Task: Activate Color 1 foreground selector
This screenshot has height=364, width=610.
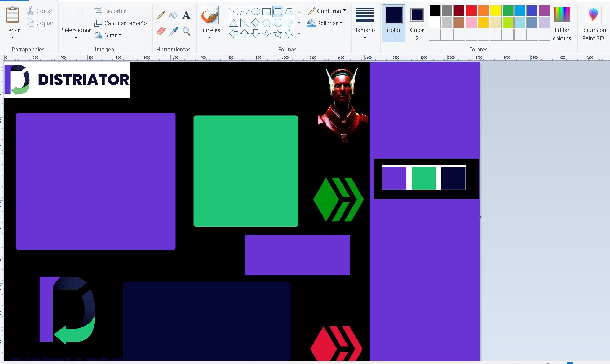Action: (394, 23)
